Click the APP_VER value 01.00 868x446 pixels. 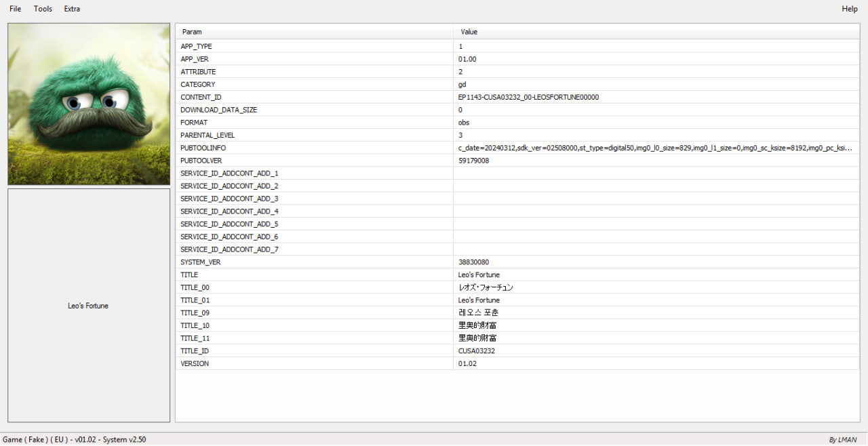coord(467,59)
